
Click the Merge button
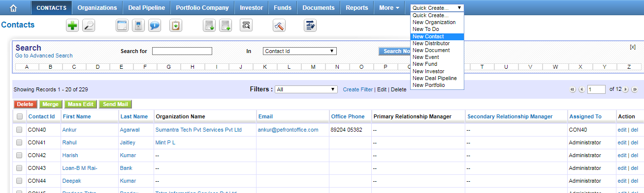tap(50, 104)
